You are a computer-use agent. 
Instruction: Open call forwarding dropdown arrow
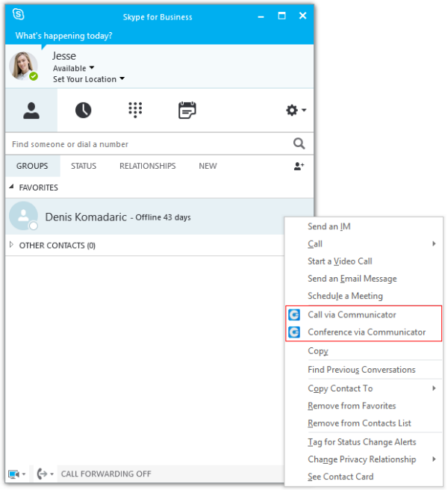pyautogui.click(x=52, y=474)
